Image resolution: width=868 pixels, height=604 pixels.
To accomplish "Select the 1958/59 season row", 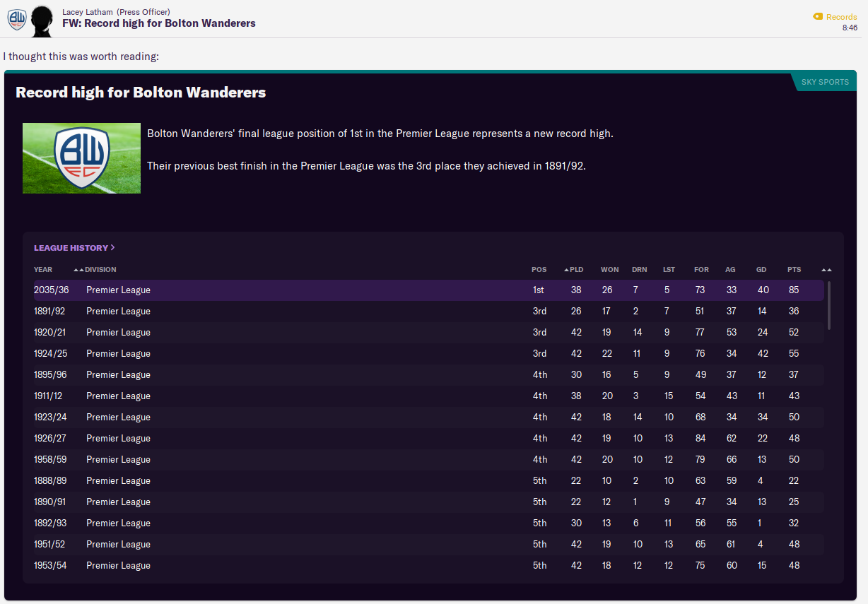I will pyautogui.click(x=424, y=460).
